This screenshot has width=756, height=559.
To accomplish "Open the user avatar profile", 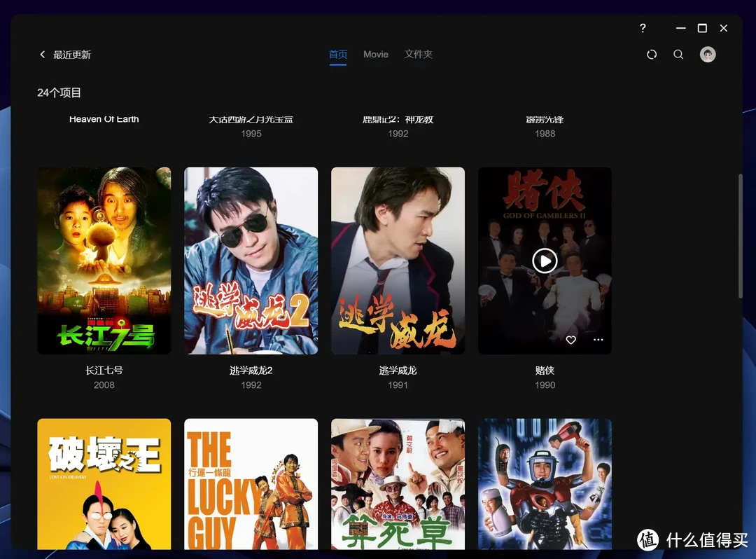I will [x=708, y=55].
